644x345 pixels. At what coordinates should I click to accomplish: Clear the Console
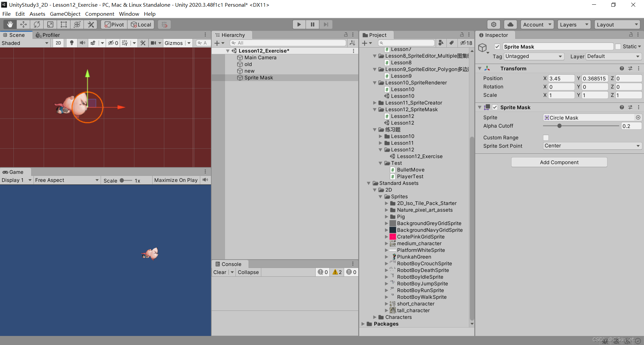[220, 272]
